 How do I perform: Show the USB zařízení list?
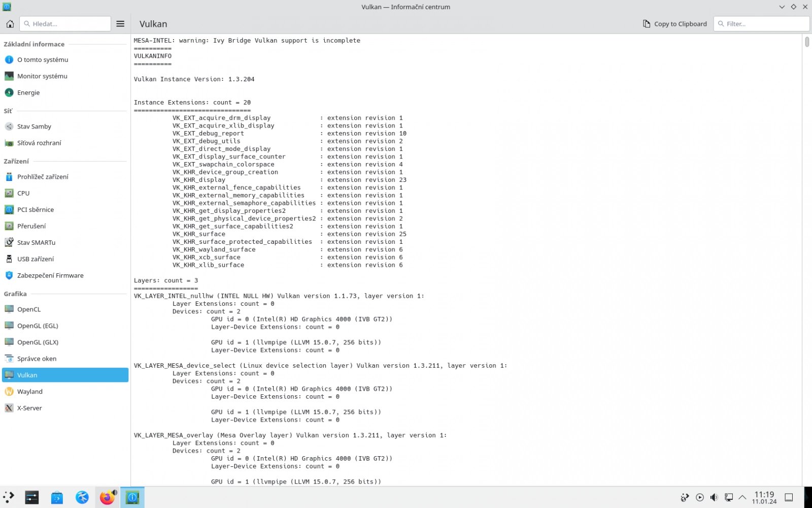coord(65,259)
